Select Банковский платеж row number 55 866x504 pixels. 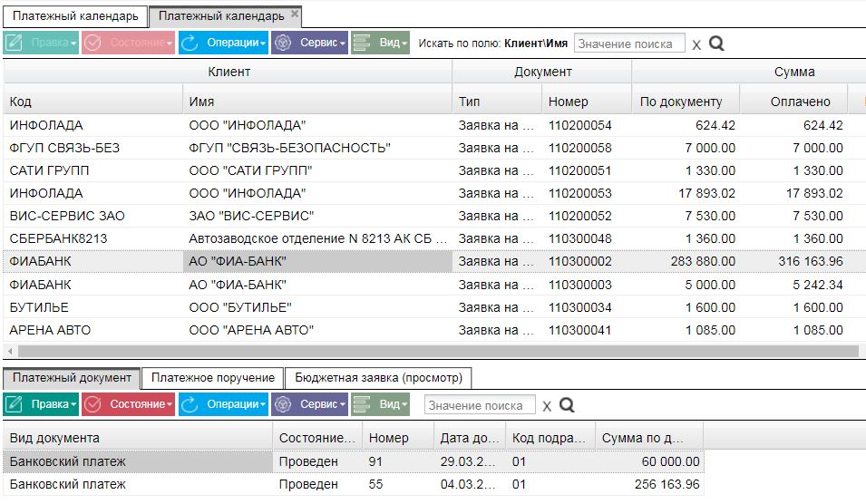point(354,484)
